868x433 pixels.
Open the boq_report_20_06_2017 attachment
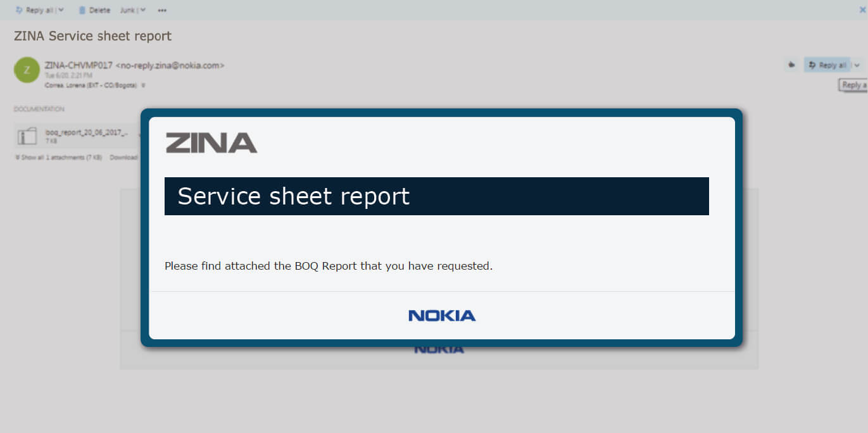pos(86,133)
